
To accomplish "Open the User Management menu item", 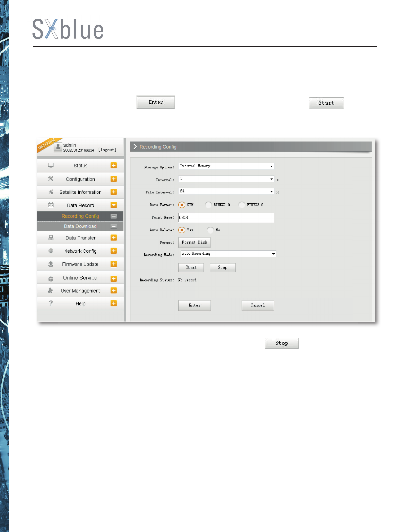I will point(80,291).
